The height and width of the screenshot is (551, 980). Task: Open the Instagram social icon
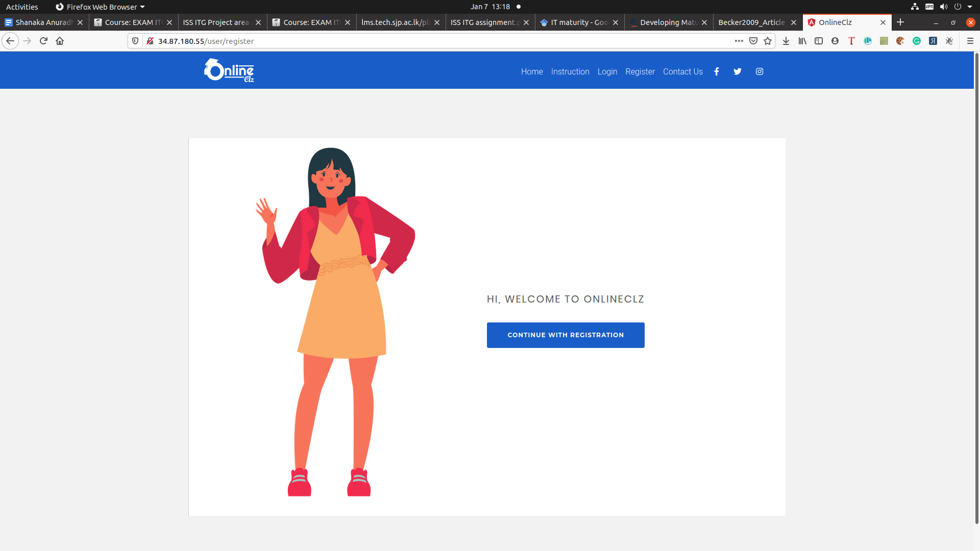coord(759,71)
